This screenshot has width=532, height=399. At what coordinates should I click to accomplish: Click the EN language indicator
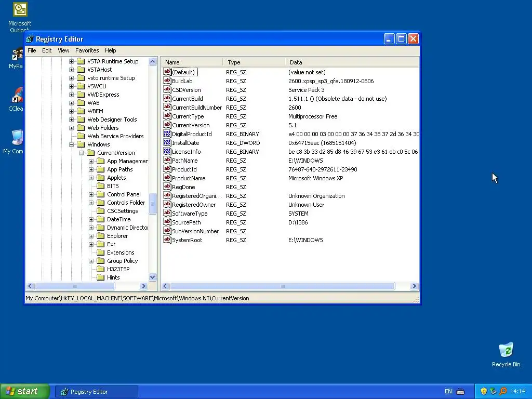448,391
